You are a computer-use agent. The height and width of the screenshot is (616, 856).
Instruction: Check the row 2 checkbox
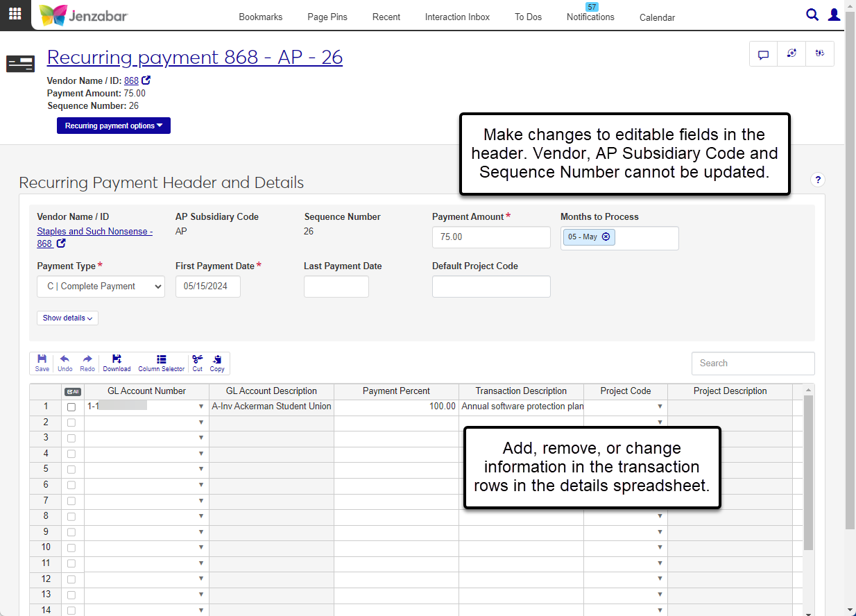pos(71,422)
